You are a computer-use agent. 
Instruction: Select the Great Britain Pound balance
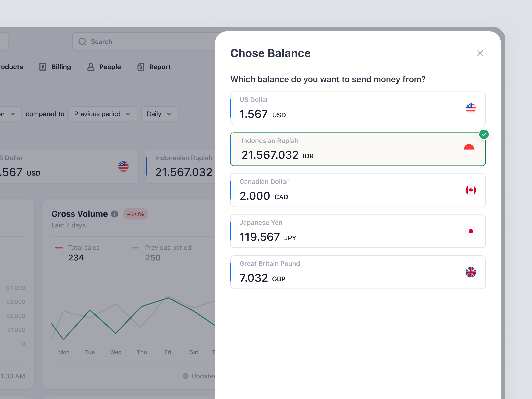coord(358,272)
